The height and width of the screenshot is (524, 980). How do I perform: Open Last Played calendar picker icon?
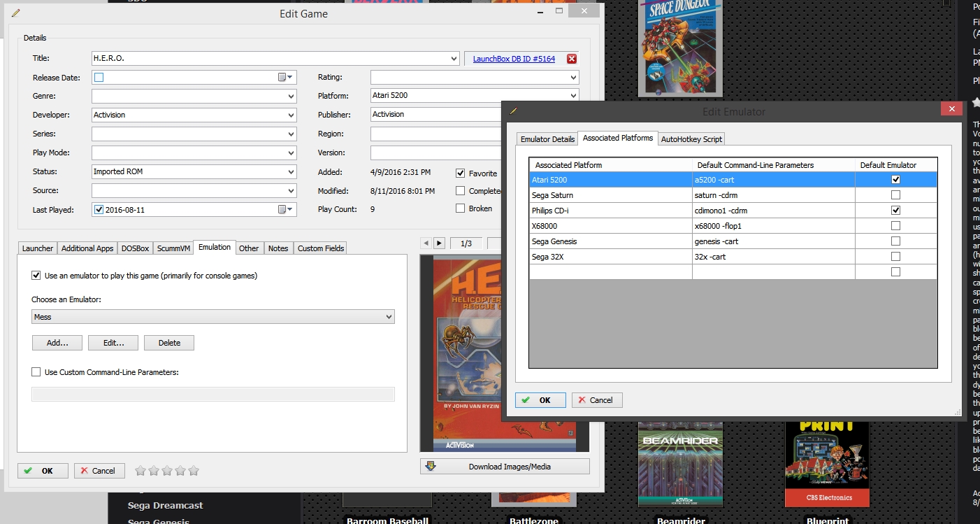tap(285, 209)
